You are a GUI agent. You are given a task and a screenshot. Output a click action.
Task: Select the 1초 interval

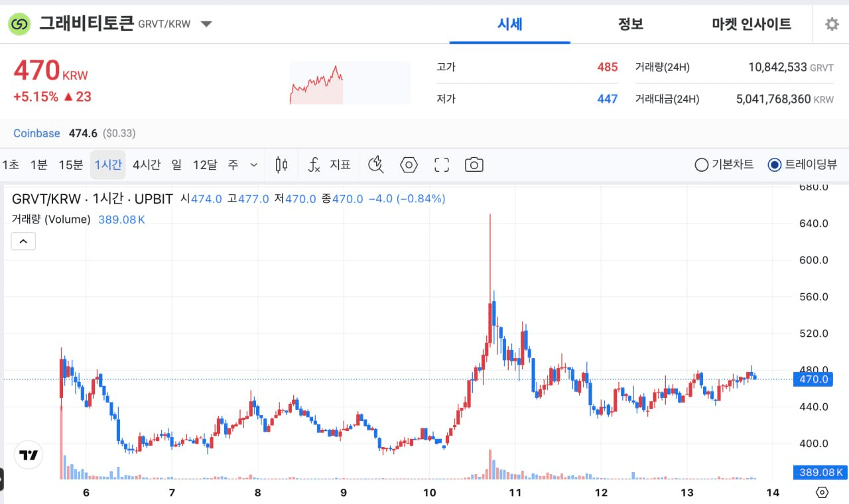(11, 165)
